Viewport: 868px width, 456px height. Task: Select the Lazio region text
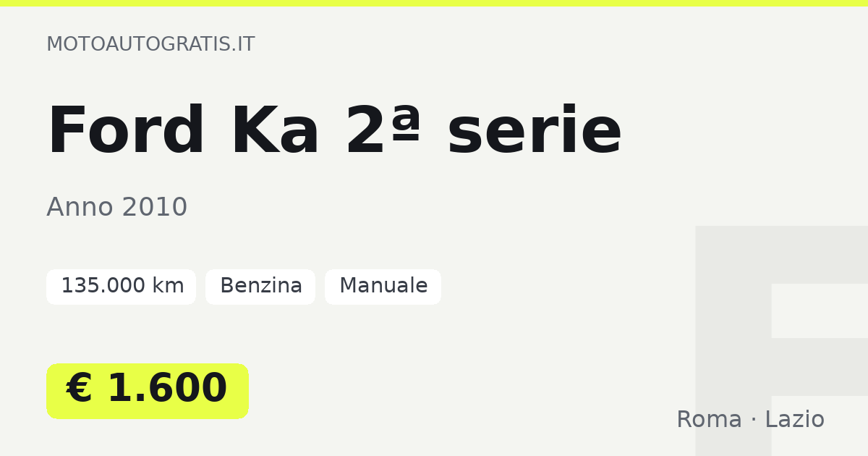[794, 420]
